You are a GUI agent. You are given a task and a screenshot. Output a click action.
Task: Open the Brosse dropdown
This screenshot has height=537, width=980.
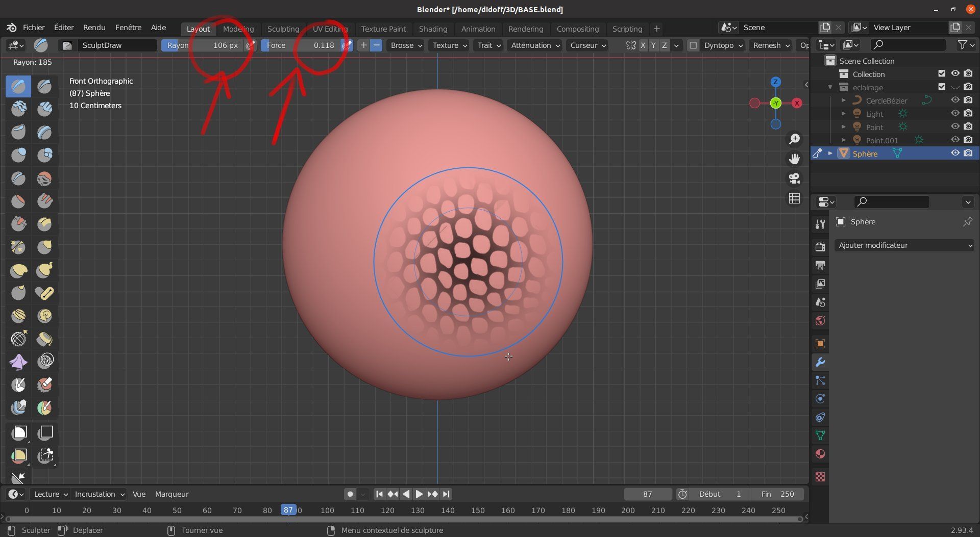coord(406,45)
